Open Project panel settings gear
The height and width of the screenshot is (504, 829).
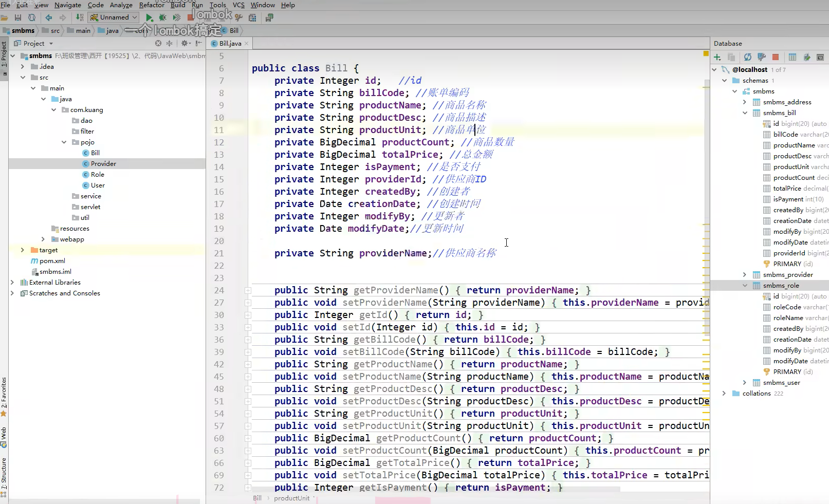(x=185, y=44)
